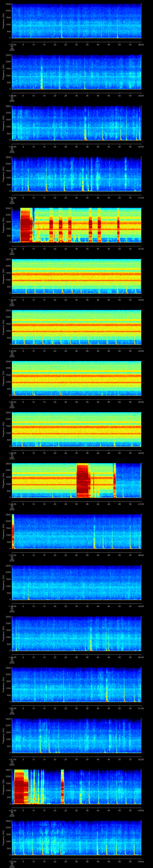Click the 53:00 end time label
Image resolution: width=153 pixels, height=868 pixels.
pyautogui.click(x=141, y=810)
